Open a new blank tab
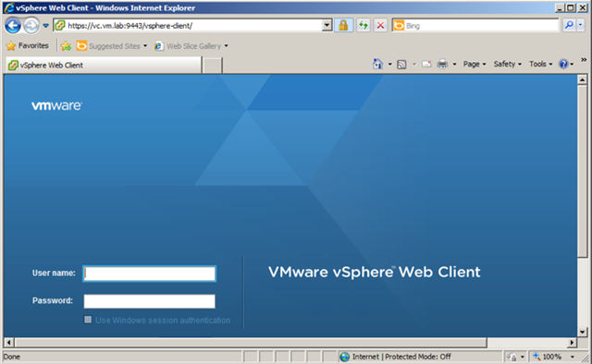The width and height of the screenshot is (592, 364). (212, 66)
